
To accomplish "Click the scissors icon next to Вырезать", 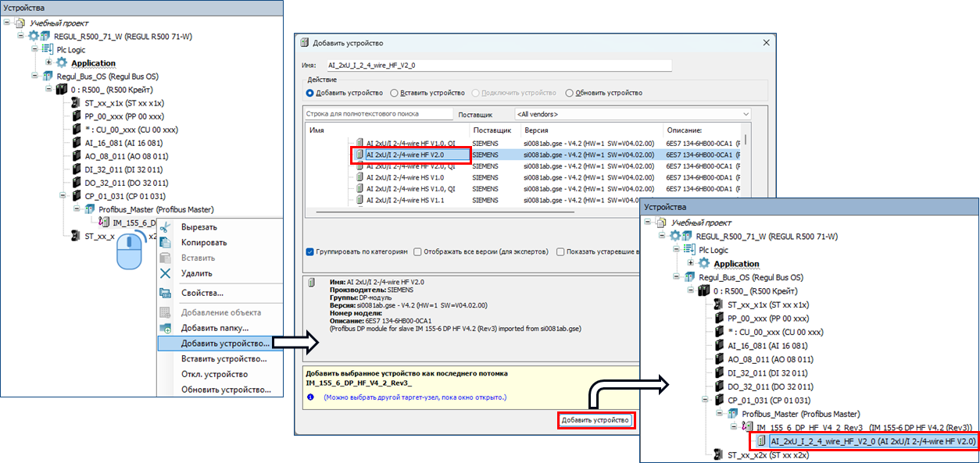I will 165,227.
